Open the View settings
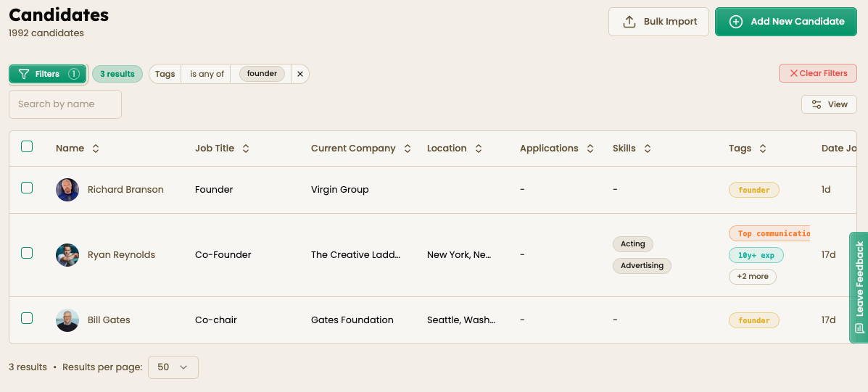The height and width of the screenshot is (392, 868). point(829,104)
